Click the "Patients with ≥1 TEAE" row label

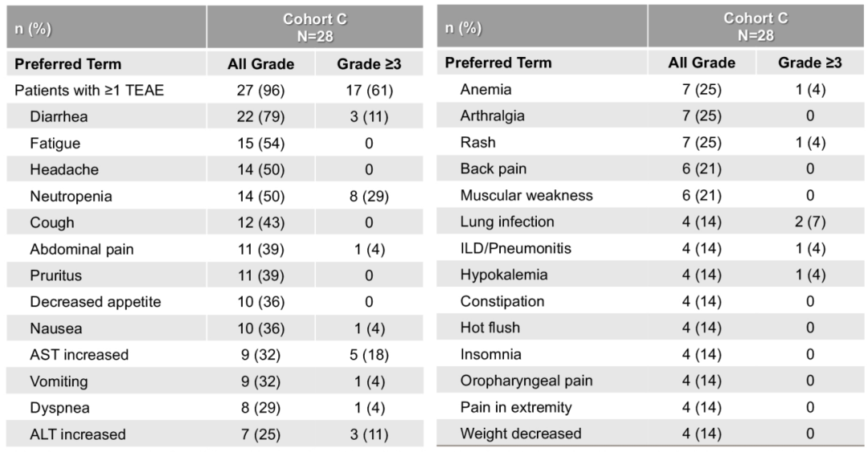pyautogui.click(x=89, y=90)
